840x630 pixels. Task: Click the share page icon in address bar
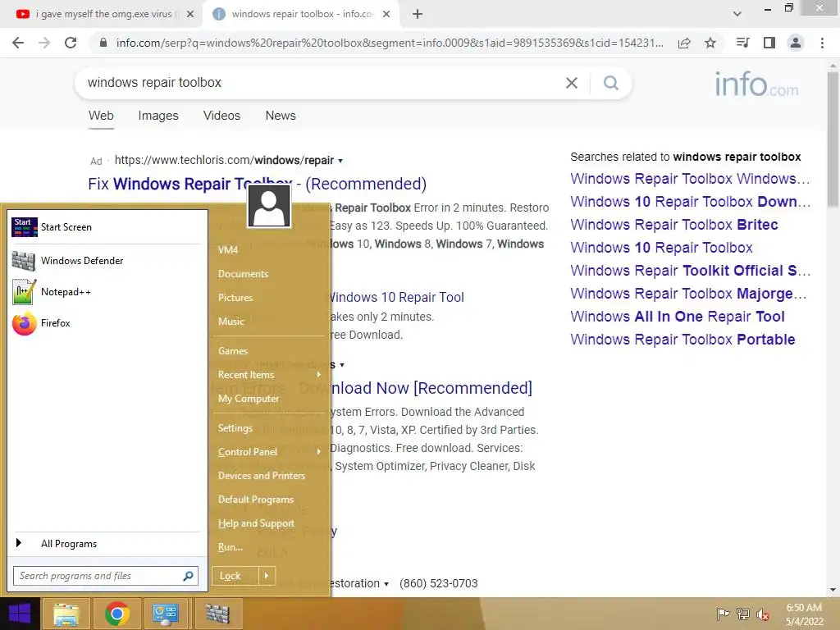[x=684, y=43]
